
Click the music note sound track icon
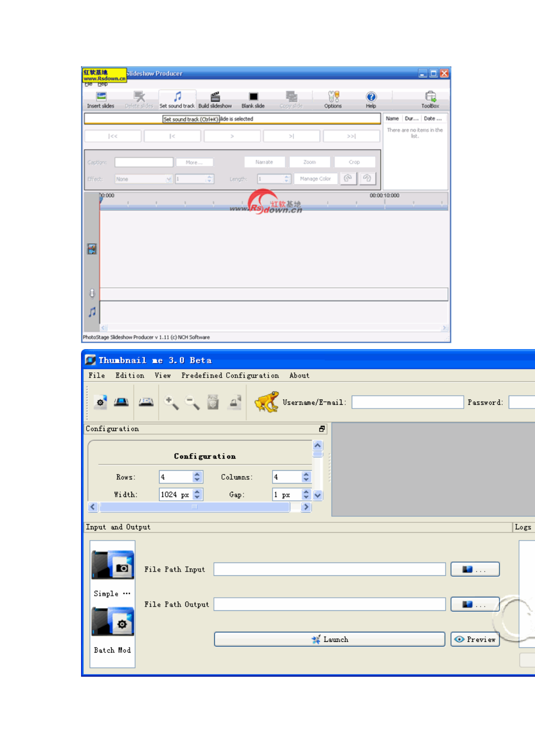click(x=92, y=312)
